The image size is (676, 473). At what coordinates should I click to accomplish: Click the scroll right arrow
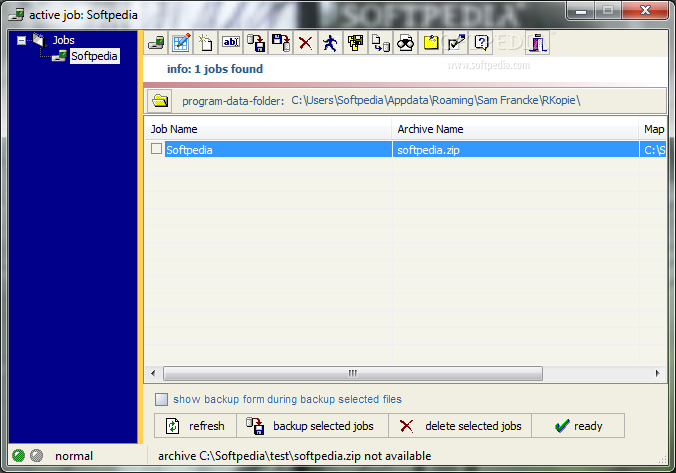657,373
